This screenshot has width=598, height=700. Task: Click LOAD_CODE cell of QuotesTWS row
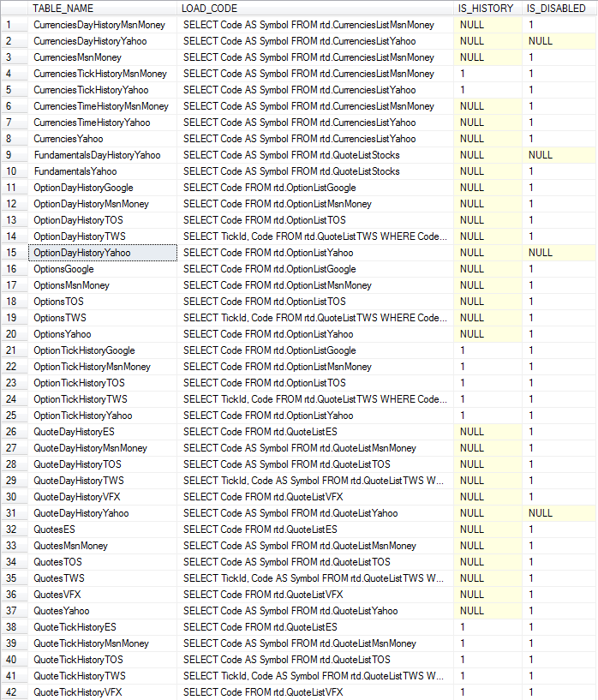315,579
